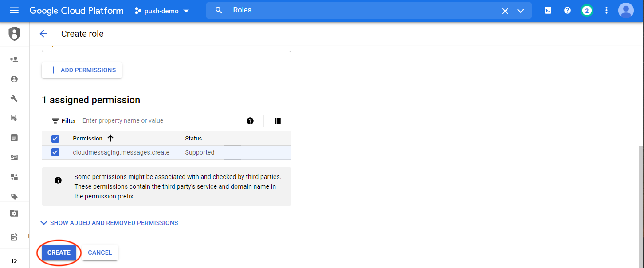
Task: Open column display options icon
Action: 278,121
